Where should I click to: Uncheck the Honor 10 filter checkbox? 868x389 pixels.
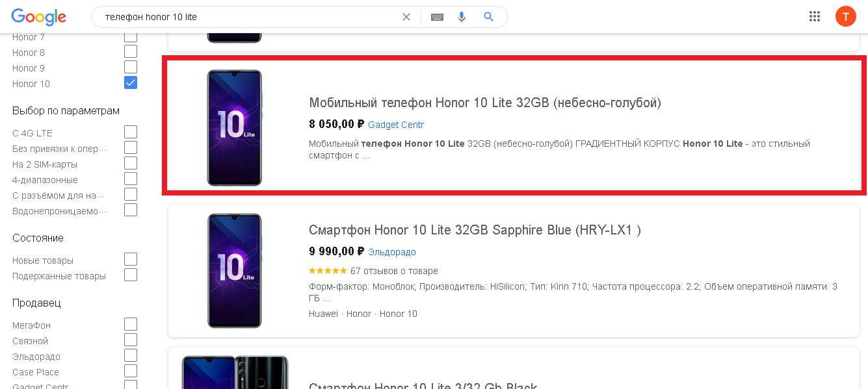point(131,83)
